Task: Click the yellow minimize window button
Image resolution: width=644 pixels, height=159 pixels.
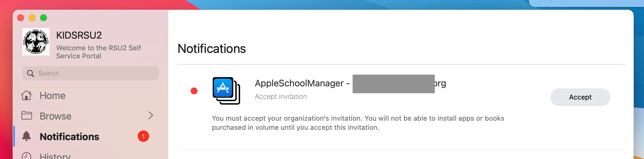Action: pos(32,18)
